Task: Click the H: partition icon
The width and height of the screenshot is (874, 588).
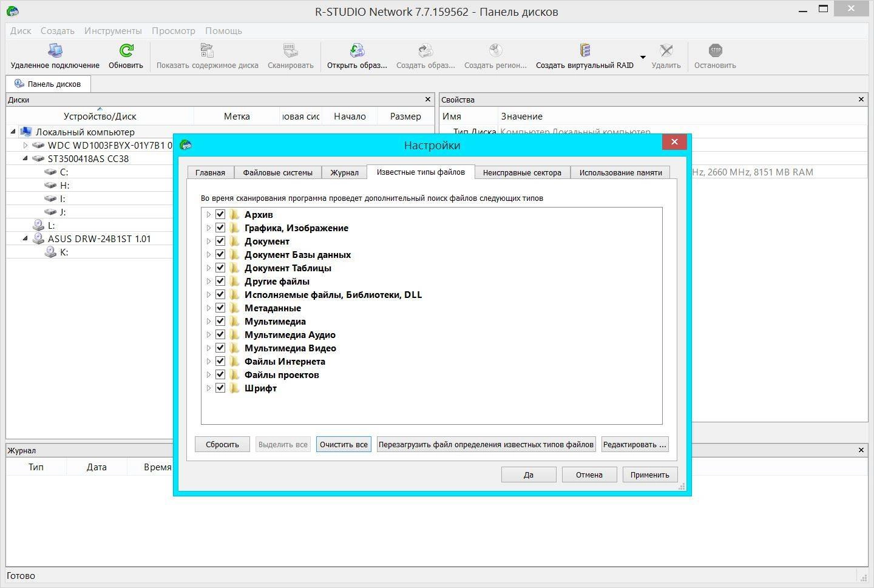Action: 50,185
